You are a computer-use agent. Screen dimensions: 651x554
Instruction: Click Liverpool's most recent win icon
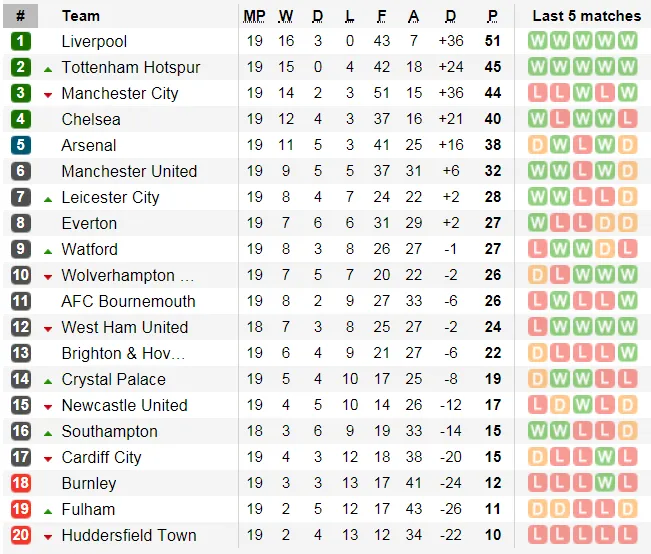click(x=627, y=41)
